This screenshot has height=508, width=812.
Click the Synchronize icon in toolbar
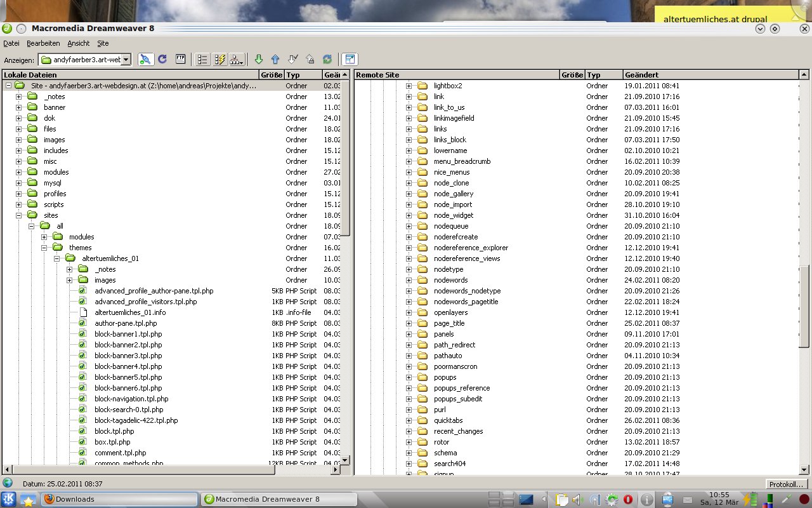[x=327, y=59]
